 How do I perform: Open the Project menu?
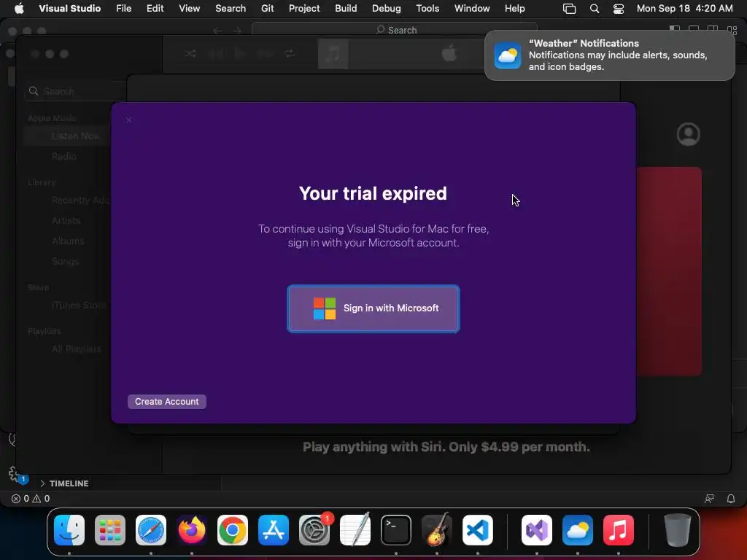(x=304, y=8)
